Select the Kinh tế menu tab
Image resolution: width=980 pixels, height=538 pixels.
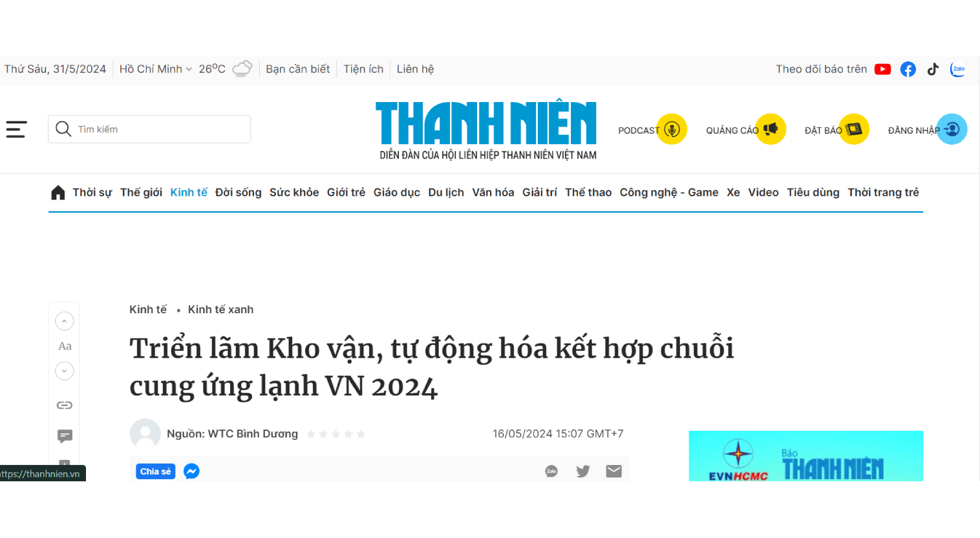pyautogui.click(x=189, y=192)
